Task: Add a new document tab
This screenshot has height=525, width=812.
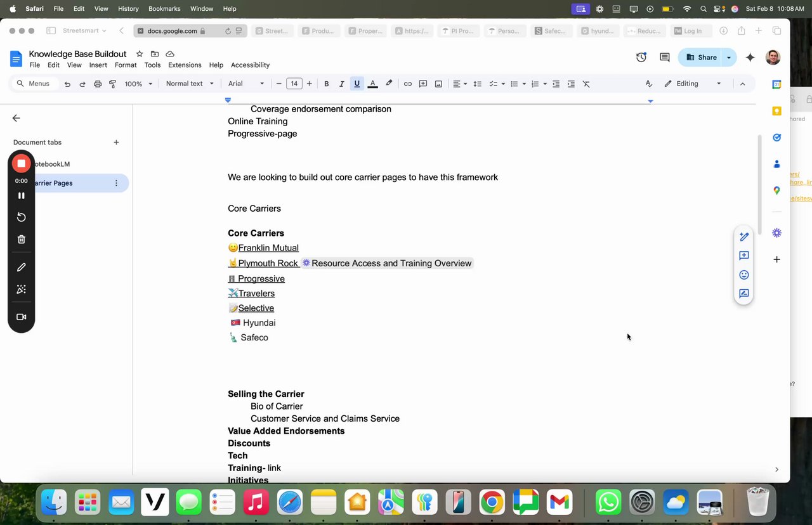Action: (x=116, y=142)
